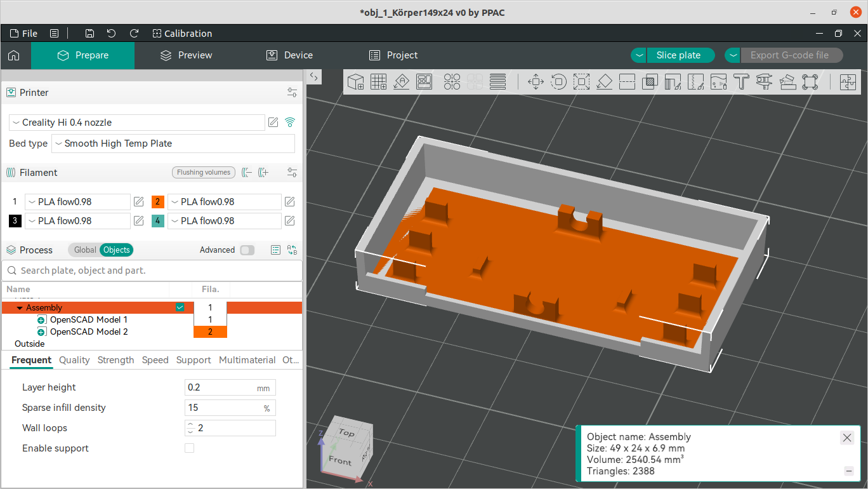The width and height of the screenshot is (868, 489).
Task: Toggle the Advanced mode switch
Action: pyautogui.click(x=246, y=250)
